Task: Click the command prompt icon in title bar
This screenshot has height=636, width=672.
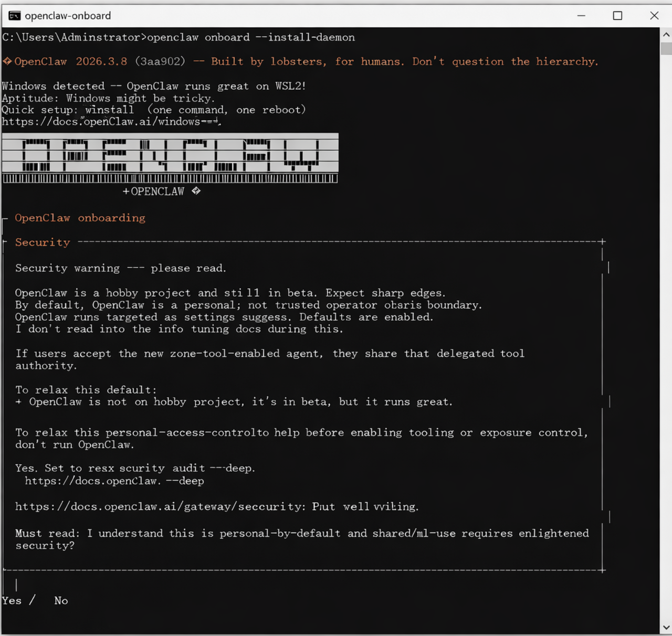Action: point(14,16)
